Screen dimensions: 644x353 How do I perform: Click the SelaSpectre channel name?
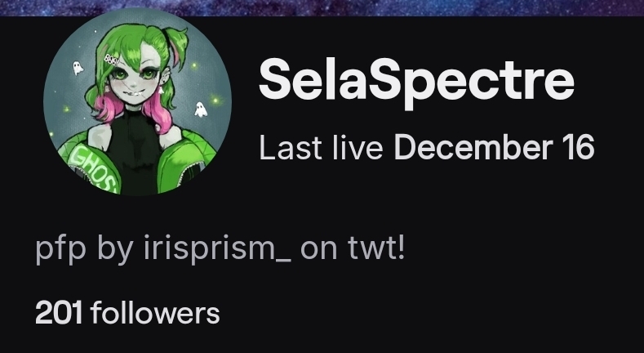pos(416,82)
